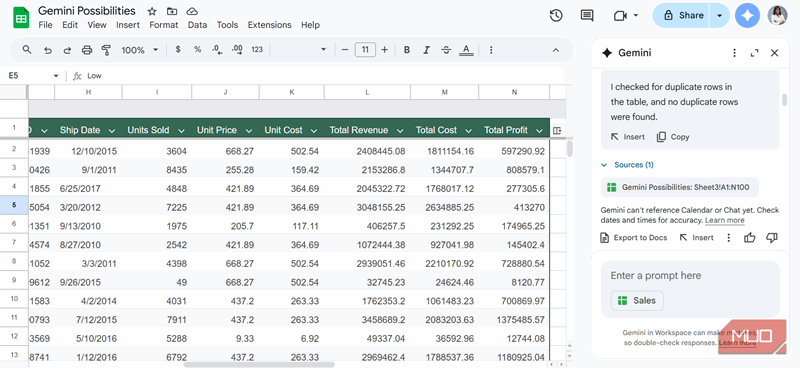Screen dimensions: 800x368
Task: Toggle bold formatting
Action: point(407,50)
